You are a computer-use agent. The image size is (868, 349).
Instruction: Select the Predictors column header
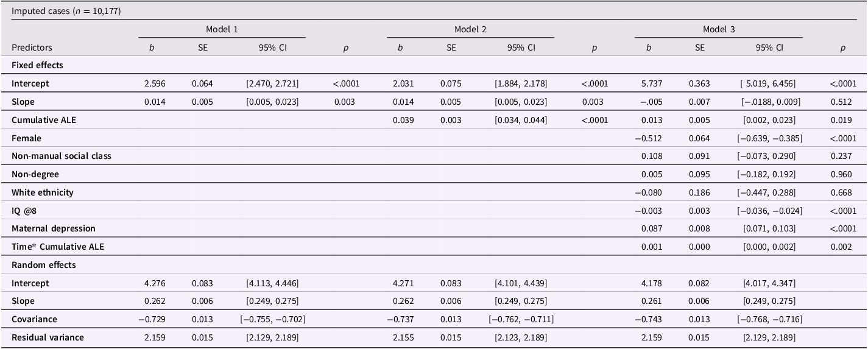click(x=32, y=47)
